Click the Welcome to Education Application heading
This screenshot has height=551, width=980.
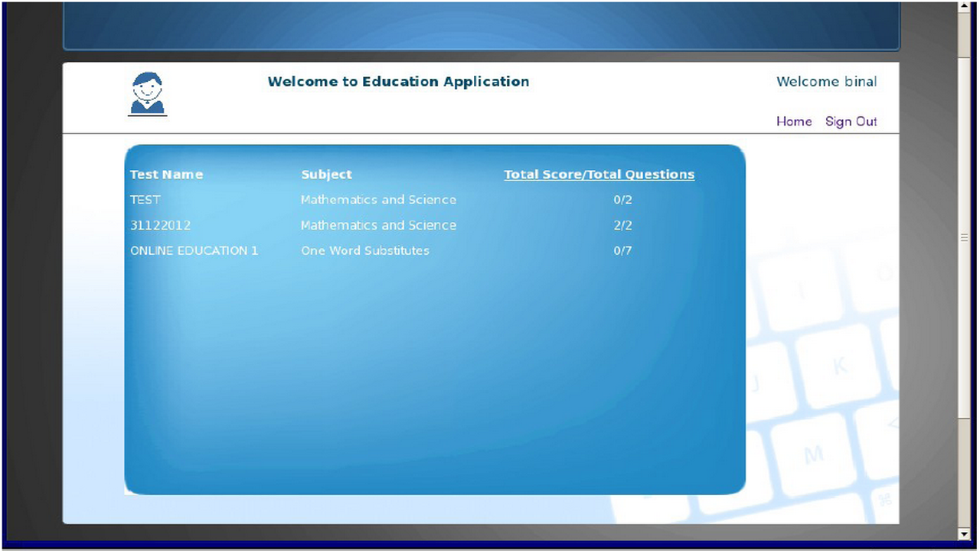point(398,82)
